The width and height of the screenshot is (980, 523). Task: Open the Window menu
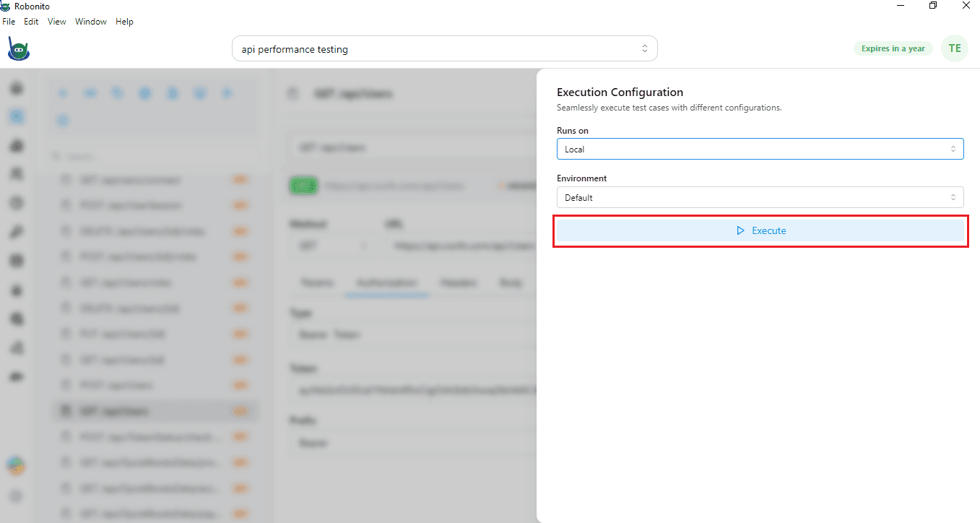pyautogui.click(x=91, y=22)
